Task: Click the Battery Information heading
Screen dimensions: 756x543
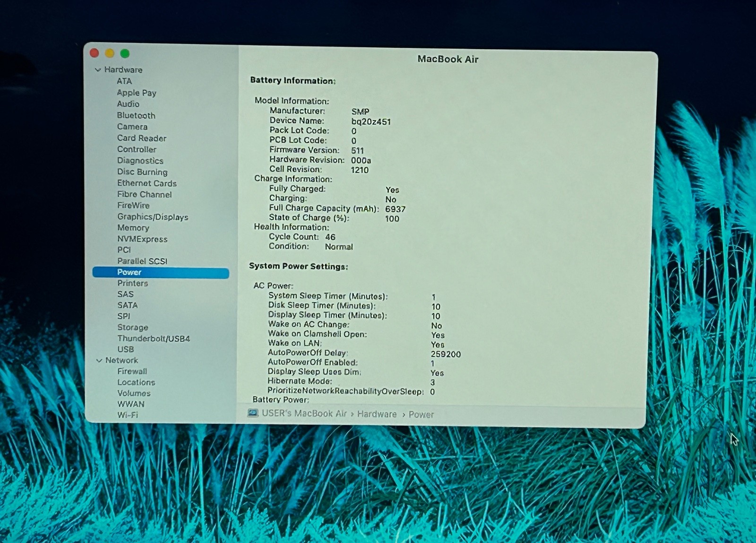Action: (x=293, y=81)
